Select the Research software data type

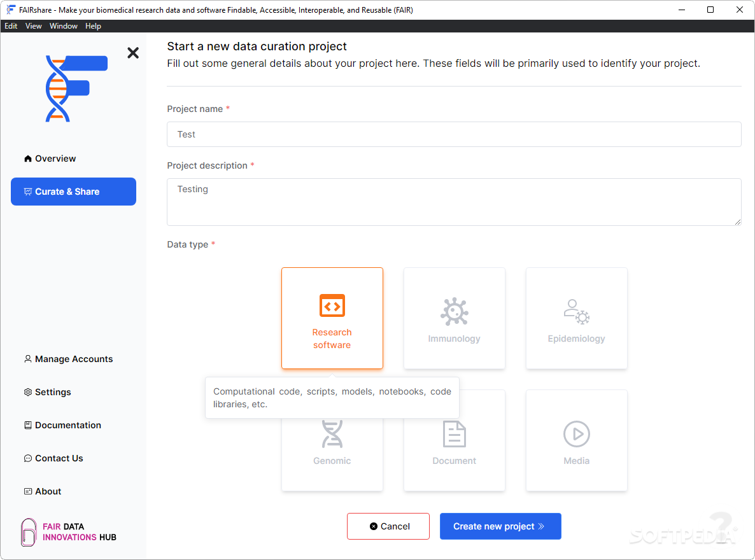tap(332, 318)
